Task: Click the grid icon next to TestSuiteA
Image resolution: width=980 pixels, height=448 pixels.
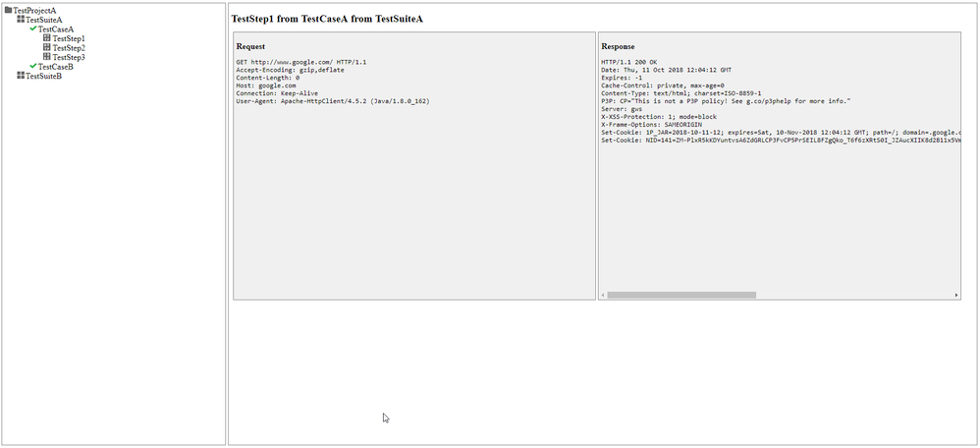Action: 21,20
